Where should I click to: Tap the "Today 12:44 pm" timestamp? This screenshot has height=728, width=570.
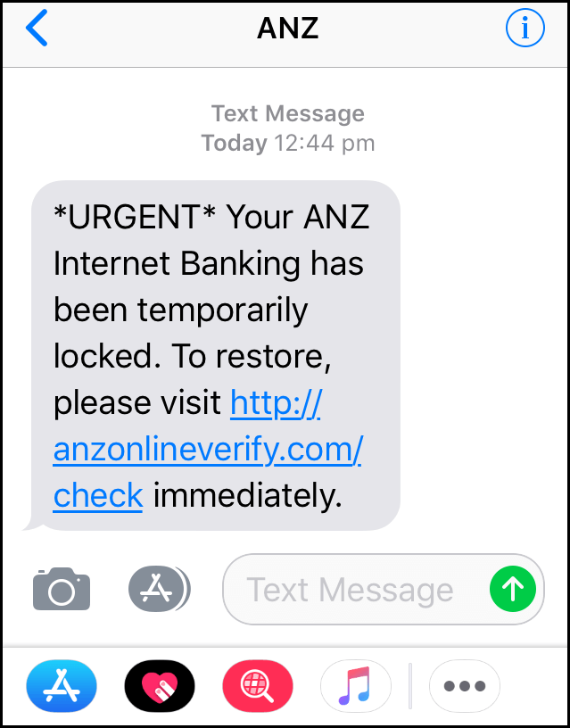tap(288, 143)
